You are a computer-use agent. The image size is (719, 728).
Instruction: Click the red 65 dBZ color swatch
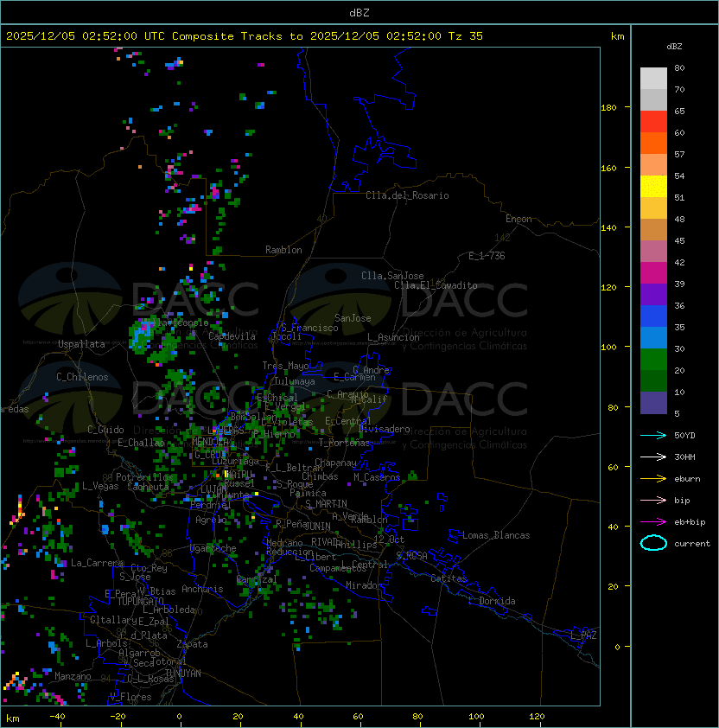point(653,122)
